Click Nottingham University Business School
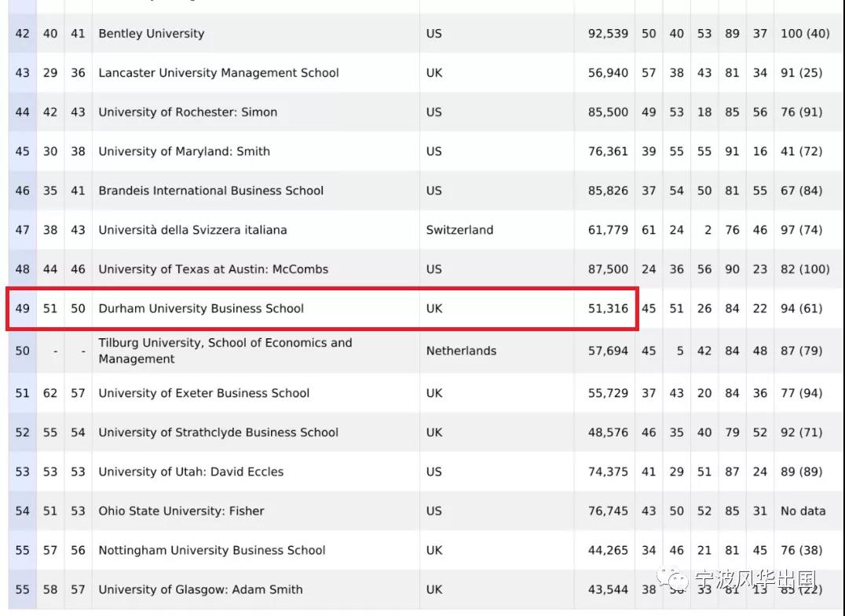 (212, 550)
